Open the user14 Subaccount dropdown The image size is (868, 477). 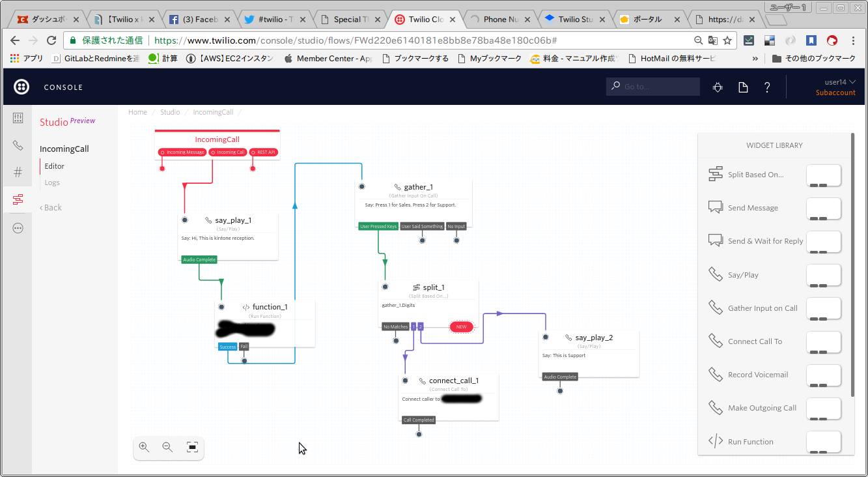(x=835, y=87)
